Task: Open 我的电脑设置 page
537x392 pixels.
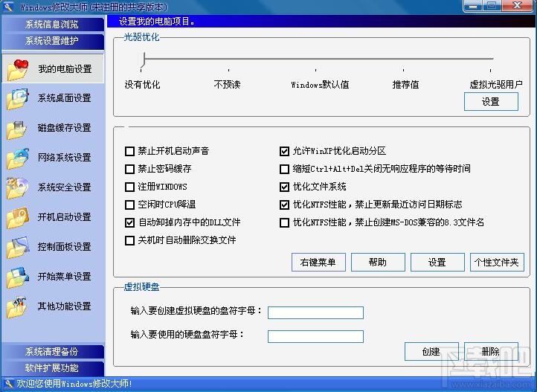Action: 53,68
